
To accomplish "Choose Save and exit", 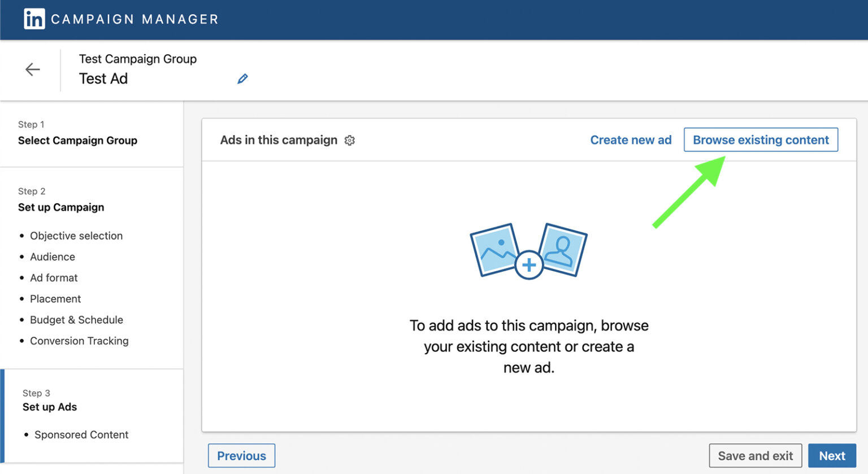I will [755, 455].
